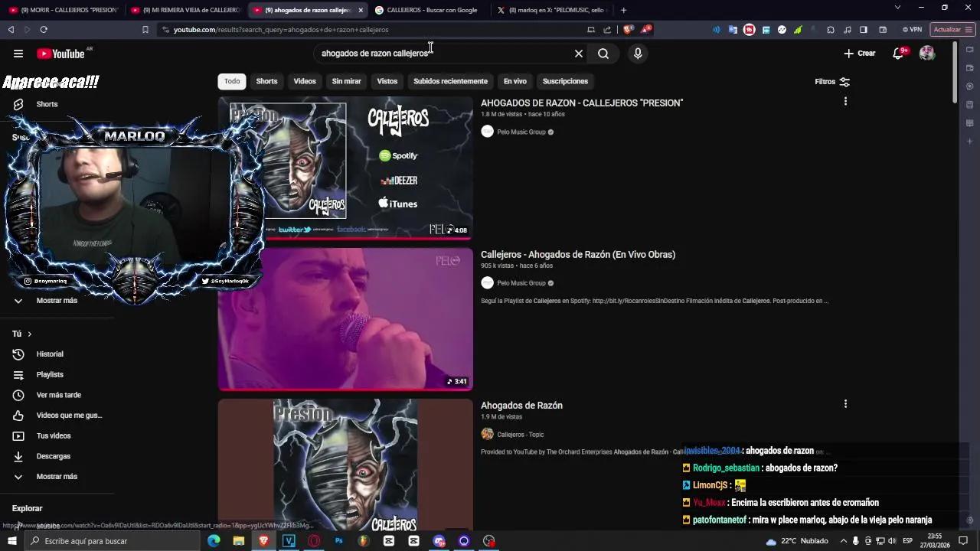Screen dimensions: 980x551
Task: Select Shorts in the YouTube sidebar
Action: 47,103
